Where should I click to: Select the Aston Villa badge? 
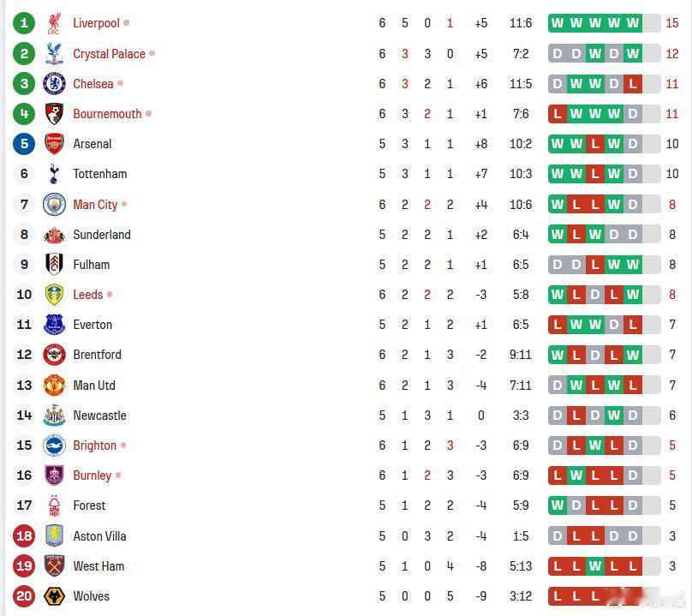[x=54, y=535]
